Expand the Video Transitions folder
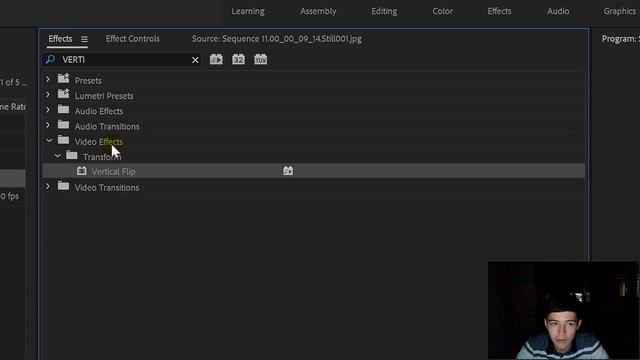This screenshot has height=360, width=640. pyautogui.click(x=48, y=186)
